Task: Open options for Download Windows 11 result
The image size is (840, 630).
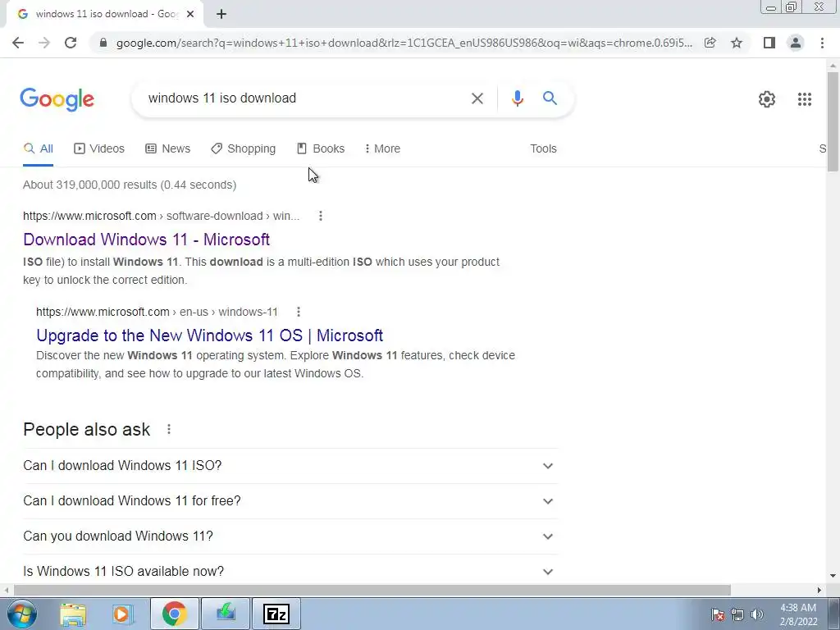Action: click(321, 216)
